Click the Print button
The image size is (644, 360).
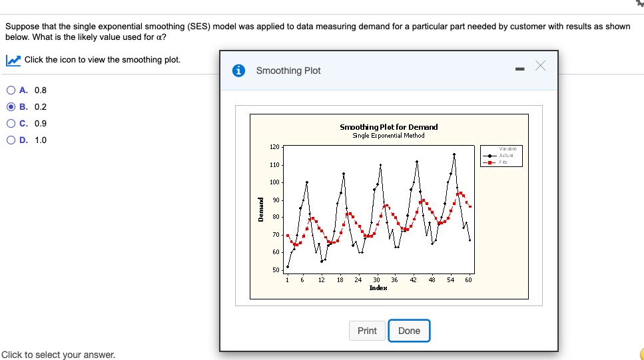coord(367,331)
